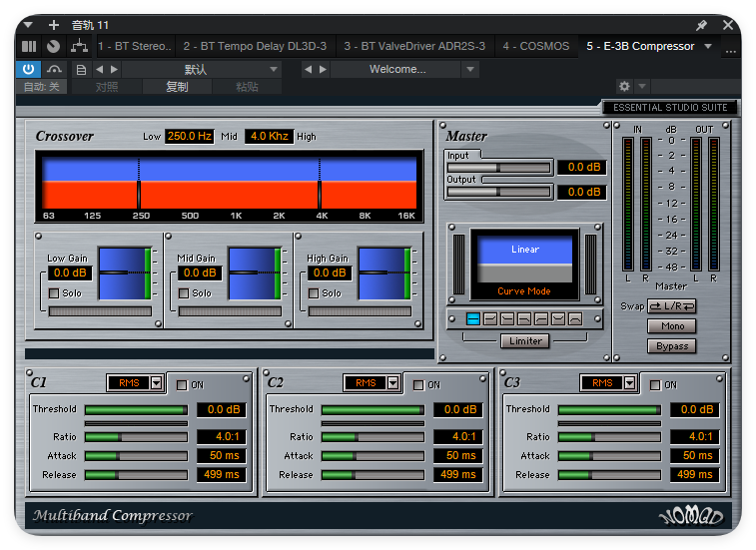Click the C2 Ratio slider
Image resolution: width=756 pixels, height=550 pixels.
(373, 437)
